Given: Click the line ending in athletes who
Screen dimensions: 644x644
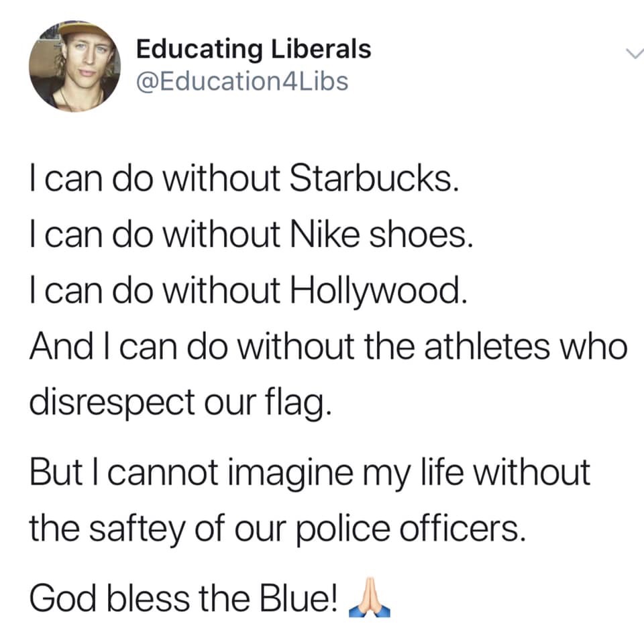Looking at the screenshot, I should (329, 346).
